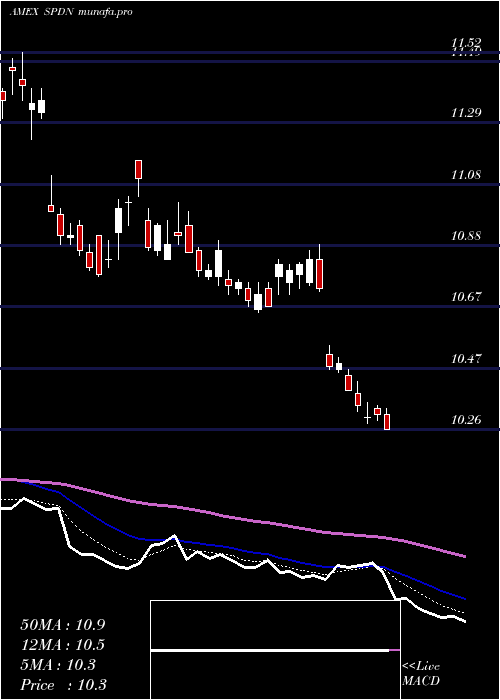This screenshot has width=500, height=700.
Task: Click the tall red candlestick above 11.08
Action: coord(139,178)
